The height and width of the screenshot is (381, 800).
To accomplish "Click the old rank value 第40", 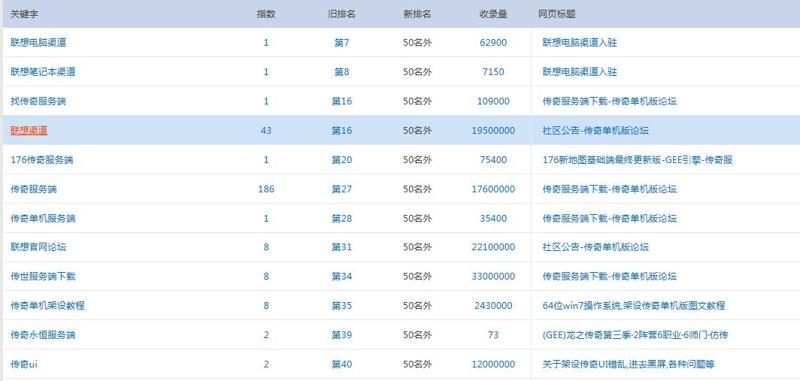I will (341, 365).
